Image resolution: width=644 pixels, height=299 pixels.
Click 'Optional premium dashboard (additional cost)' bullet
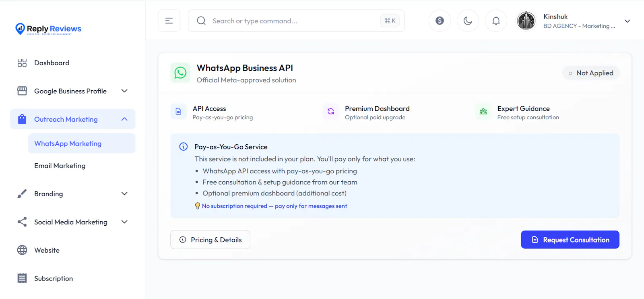[275, 193]
